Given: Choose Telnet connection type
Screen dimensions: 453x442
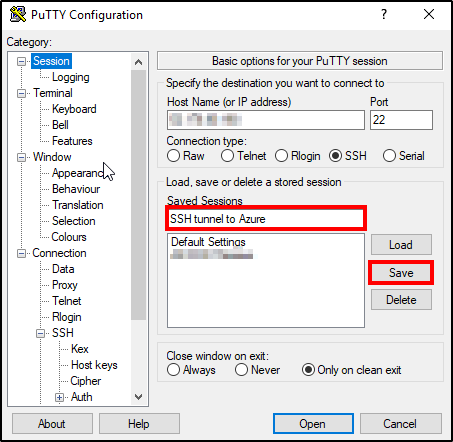Looking at the screenshot, I should 227,156.
